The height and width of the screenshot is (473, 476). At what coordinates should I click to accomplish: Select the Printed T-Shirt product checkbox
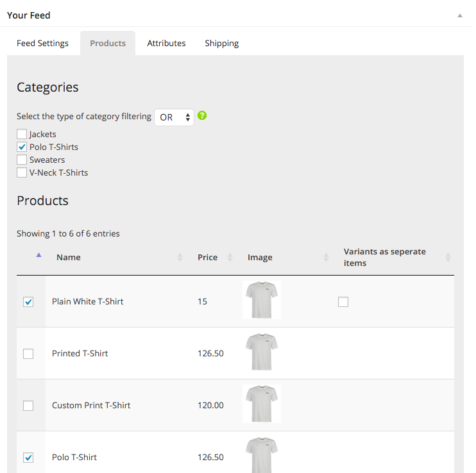(28, 354)
